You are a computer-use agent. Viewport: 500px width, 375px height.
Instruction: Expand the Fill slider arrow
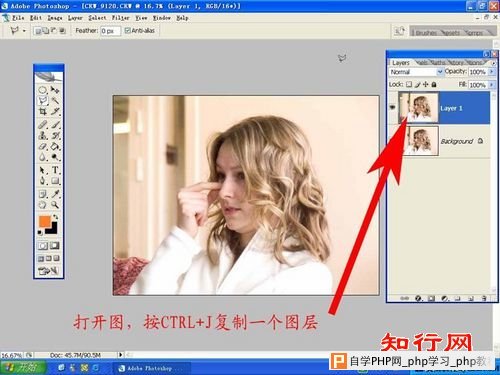click(491, 85)
